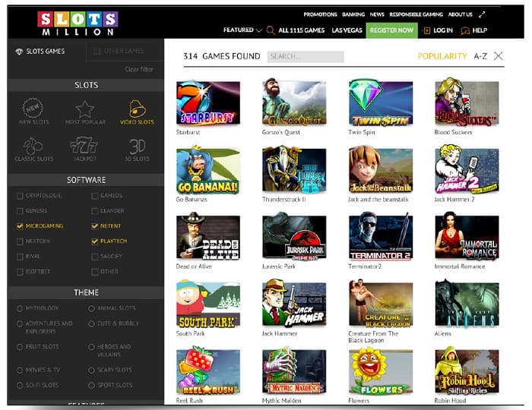Open the Jack and the Beanstalk thumbnail
This screenshot has width=532, height=410.
pos(381,170)
